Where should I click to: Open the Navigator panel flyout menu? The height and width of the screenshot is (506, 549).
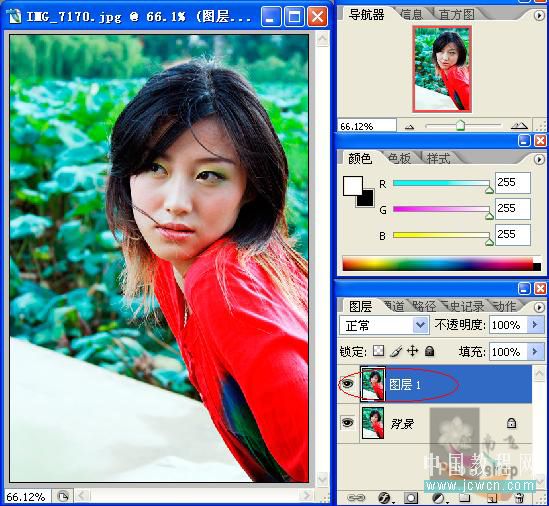[x=539, y=15]
